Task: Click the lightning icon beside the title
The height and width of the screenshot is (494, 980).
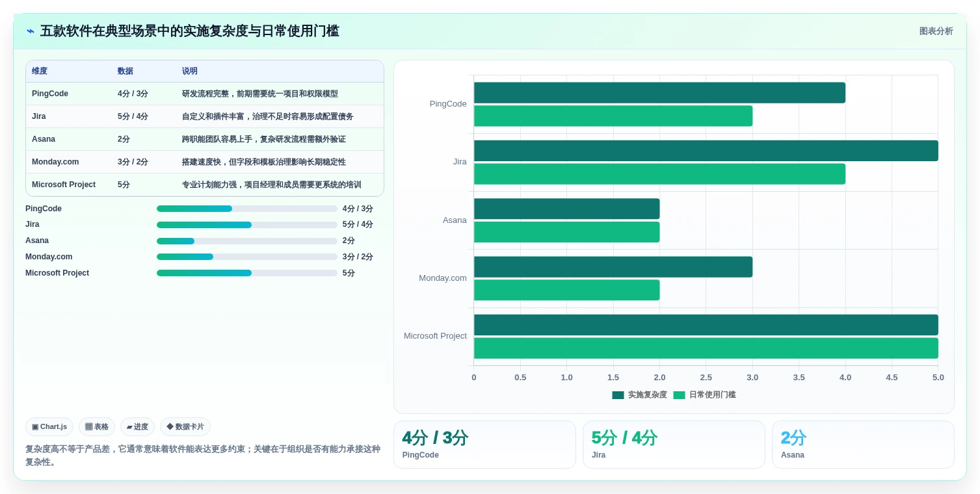Action: point(31,31)
